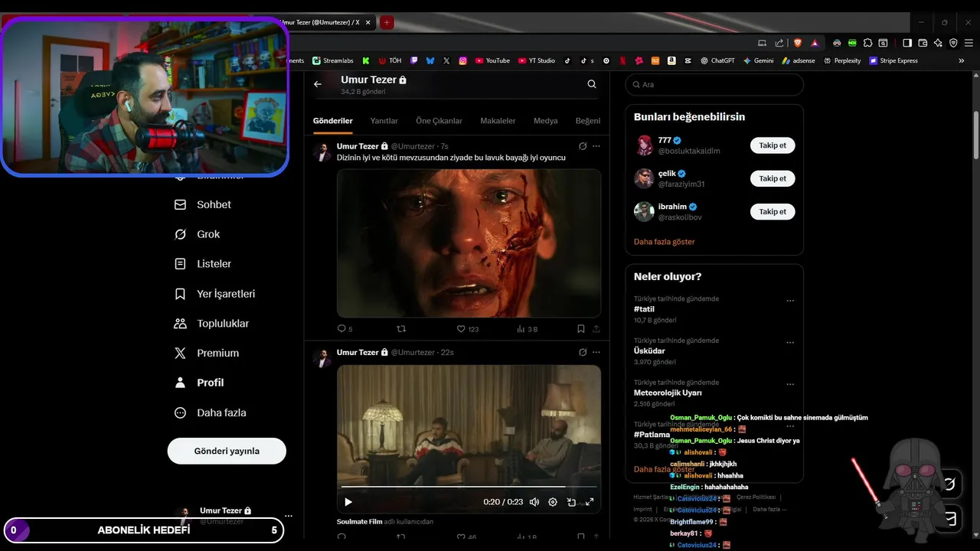Open Listeler in the sidebar

point(203,264)
